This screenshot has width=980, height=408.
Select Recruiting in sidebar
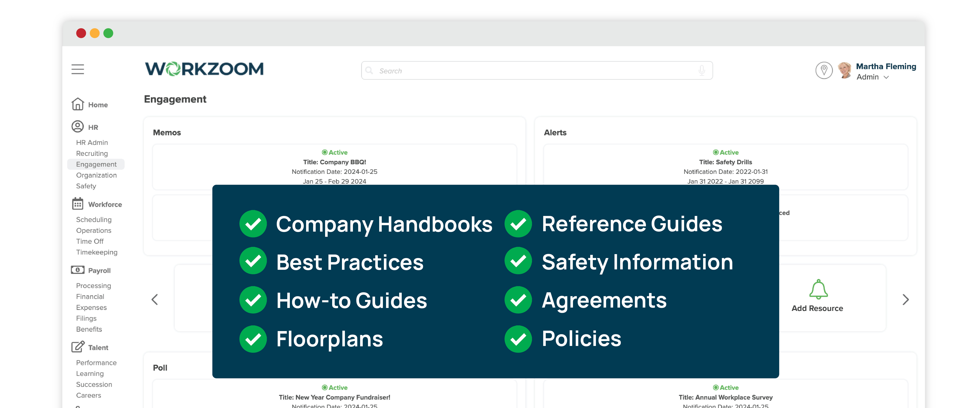tap(92, 154)
